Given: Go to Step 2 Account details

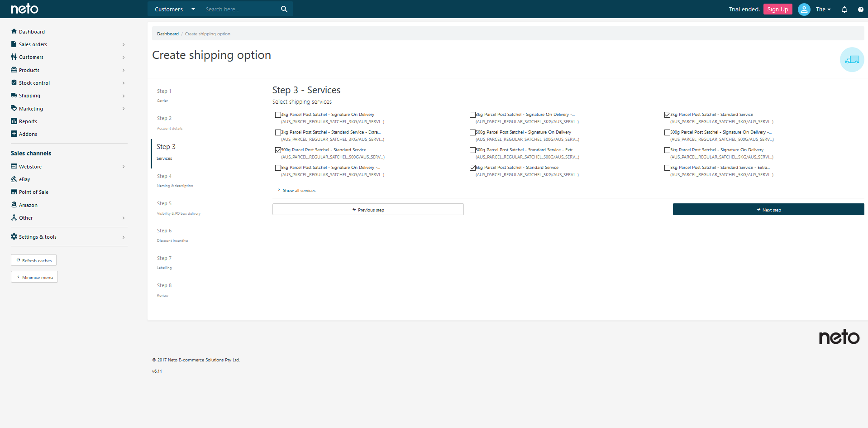Looking at the screenshot, I should (x=170, y=123).
